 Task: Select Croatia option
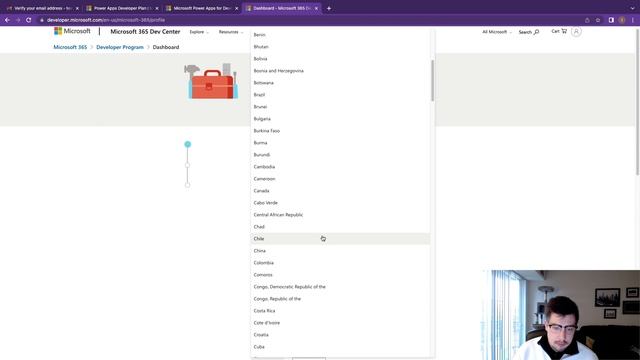pyautogui.click(x=340, y=335)
